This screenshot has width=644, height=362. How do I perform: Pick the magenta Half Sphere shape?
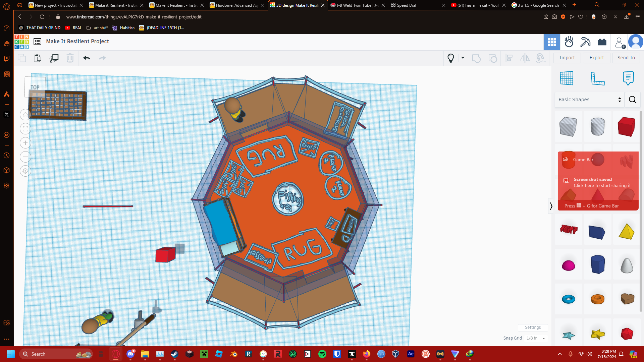click(x=569, y=265)
